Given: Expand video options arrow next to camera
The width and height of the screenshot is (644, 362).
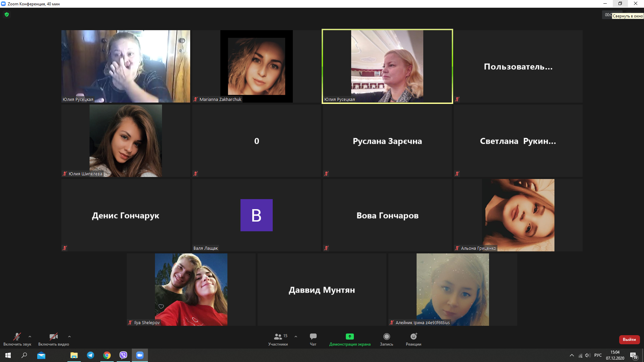Looking at the screenshot, I should [69, 336].
